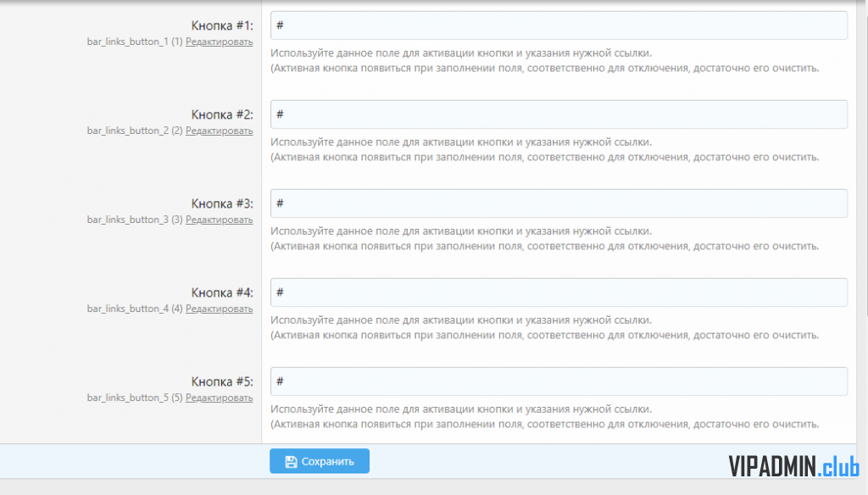
Task: Click the Кнопка #1: field label
Action: click(x=222, y=25)
